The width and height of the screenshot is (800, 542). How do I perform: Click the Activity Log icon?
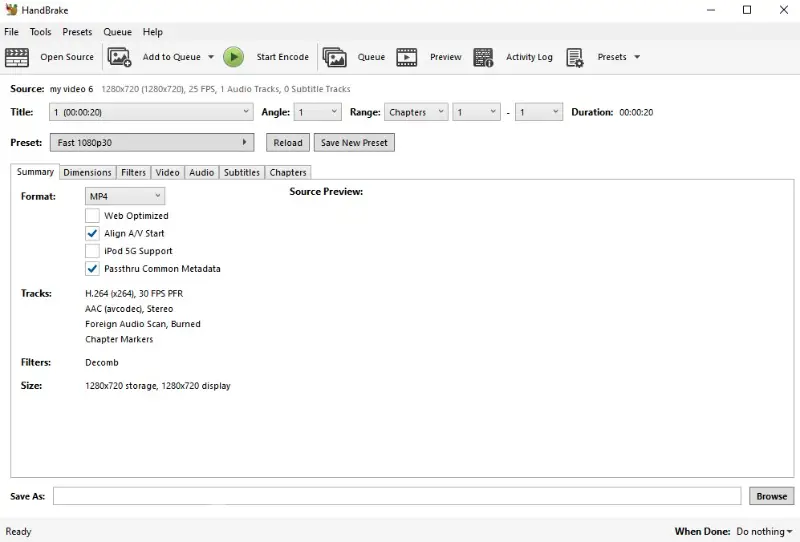tap(483, 57)
